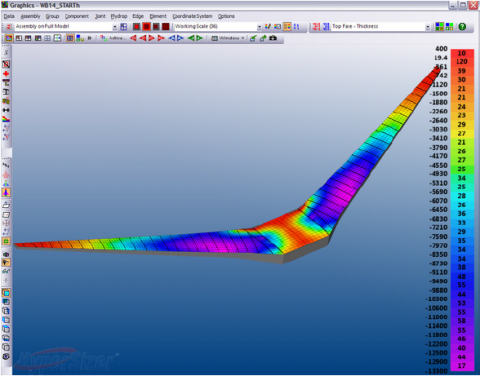Click the camera snapshot icon
The height and width of the screenshot is (376, 480).
[x=273, y=38]
